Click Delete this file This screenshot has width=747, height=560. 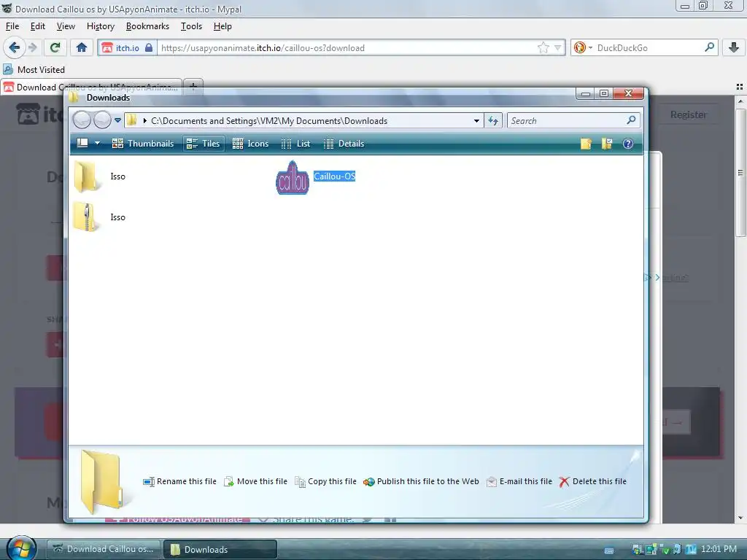[x=592, y=481]
